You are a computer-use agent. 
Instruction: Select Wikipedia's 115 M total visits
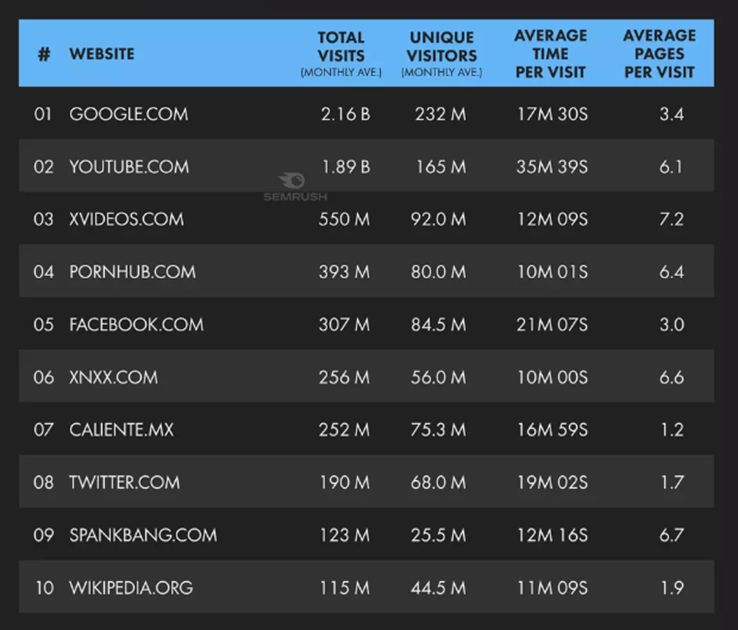[x=345, y=588]
